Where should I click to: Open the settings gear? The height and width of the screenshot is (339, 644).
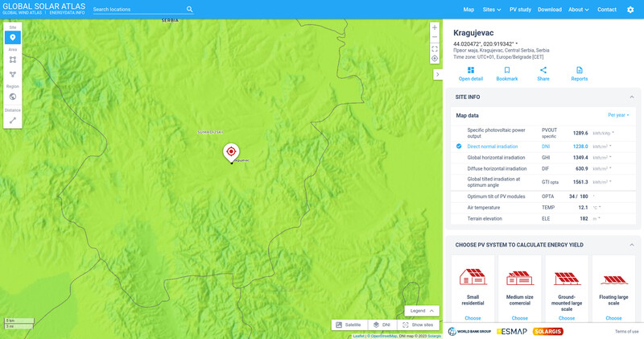coord(630,10)
